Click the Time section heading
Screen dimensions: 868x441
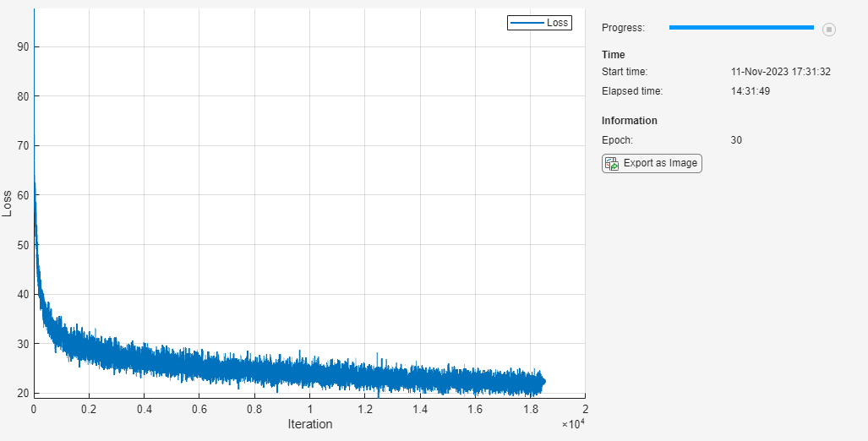(x=614, y=55)
